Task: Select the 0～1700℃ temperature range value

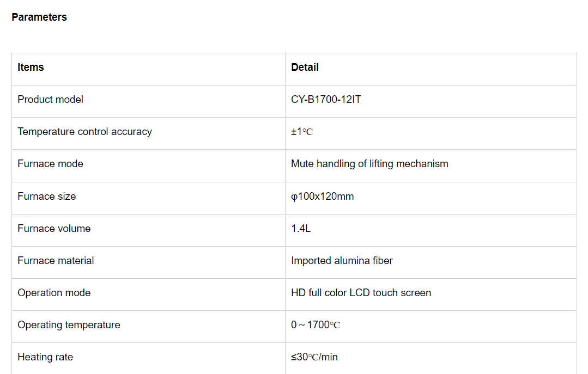Action: pos(316,325)
